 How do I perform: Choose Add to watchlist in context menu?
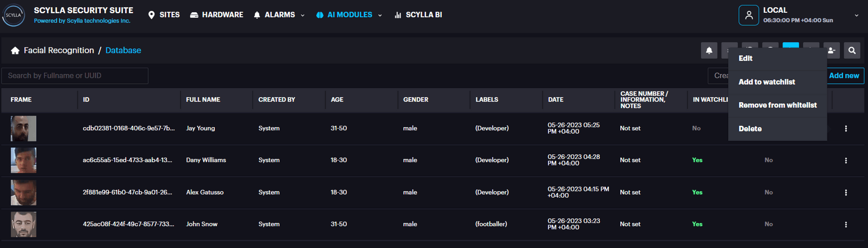coord(778,82)
